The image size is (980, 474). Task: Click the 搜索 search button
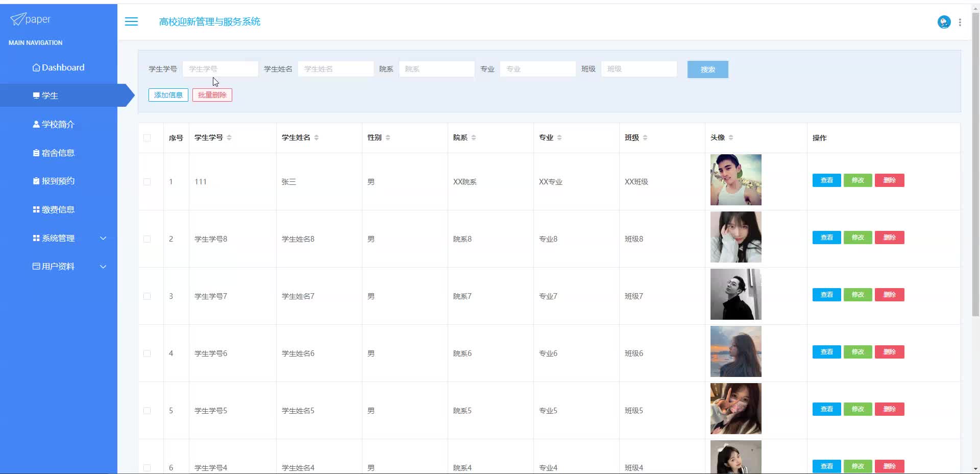point(707,69)
